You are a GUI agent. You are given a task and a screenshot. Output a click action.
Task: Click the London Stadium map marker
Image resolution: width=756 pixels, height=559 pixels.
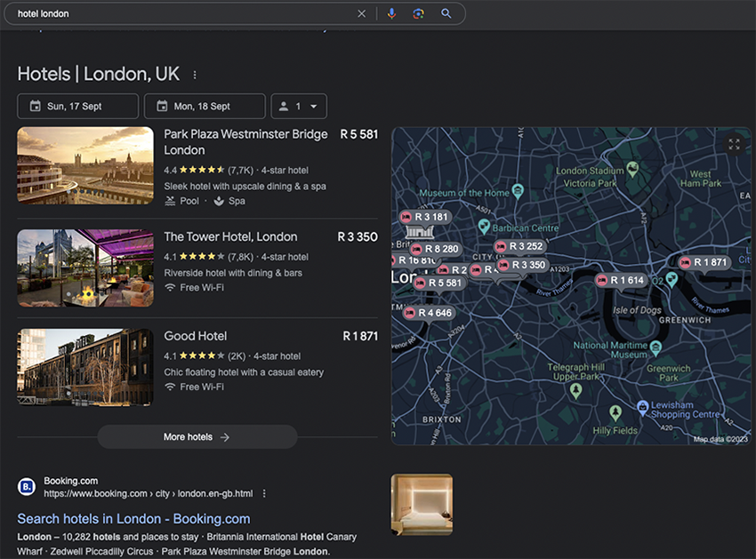click(632, 169)
